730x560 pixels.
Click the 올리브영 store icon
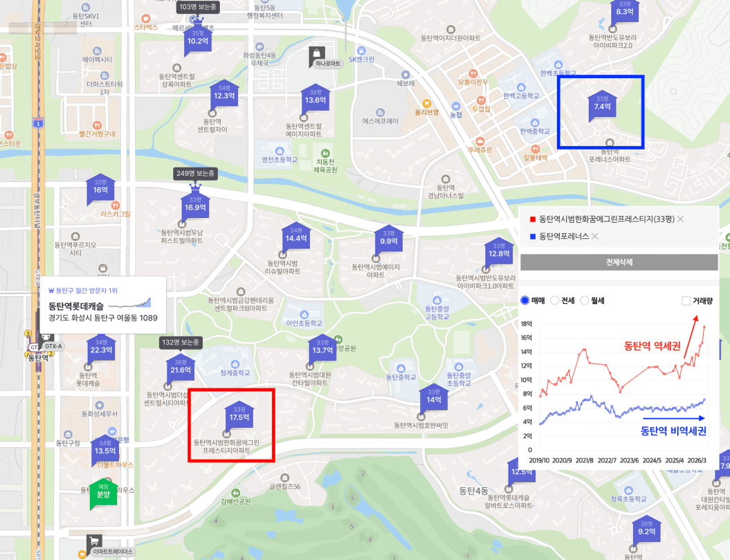pos(426,103)
